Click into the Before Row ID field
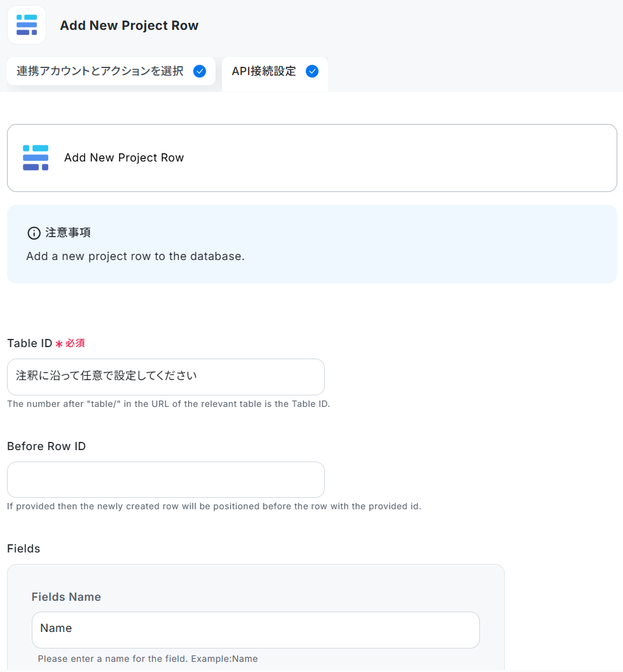The height and width of the screenshot is (672, 623). point(166,479)
